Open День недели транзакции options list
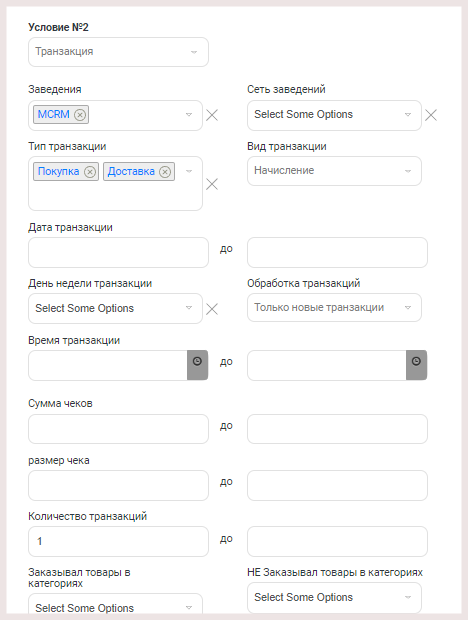This screenshot has width=468, height=620. tap(115, 308)
